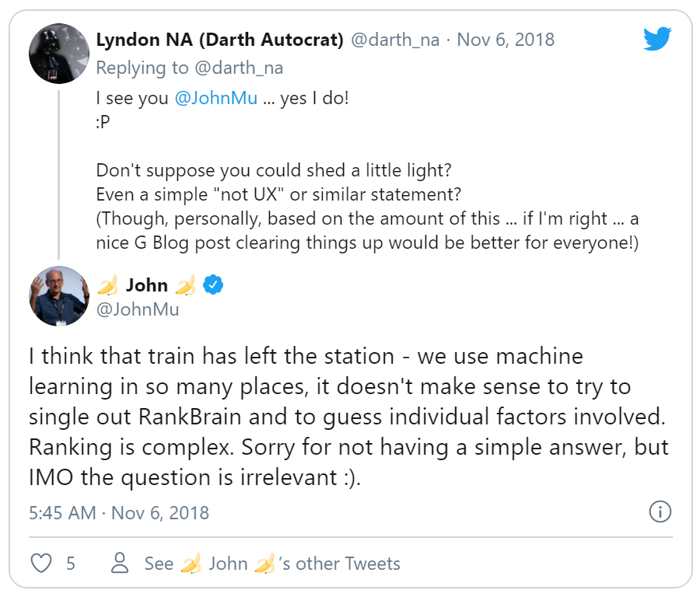Click the Twitter bird logo
700x597 pixels.
pyautogui.click(x=657, y=37)
